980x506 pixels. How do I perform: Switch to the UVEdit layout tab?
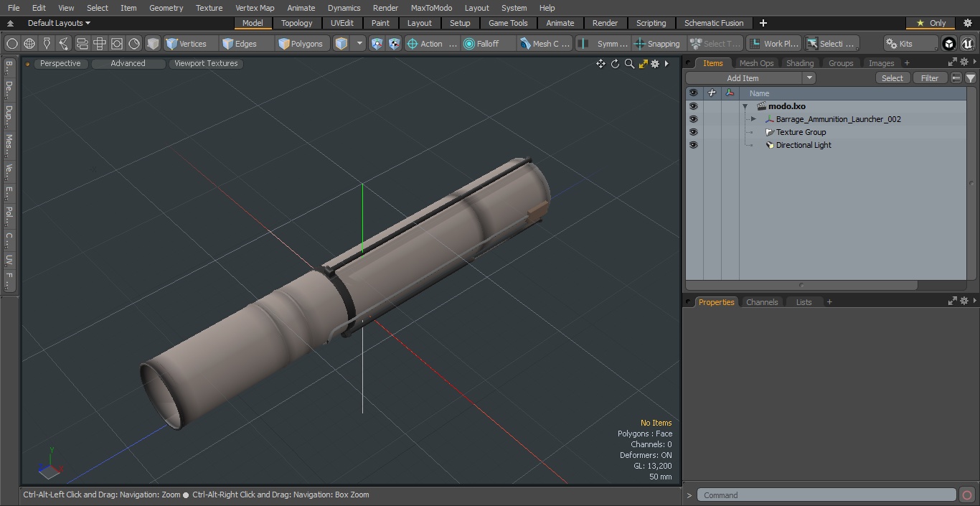pos(342,23)
